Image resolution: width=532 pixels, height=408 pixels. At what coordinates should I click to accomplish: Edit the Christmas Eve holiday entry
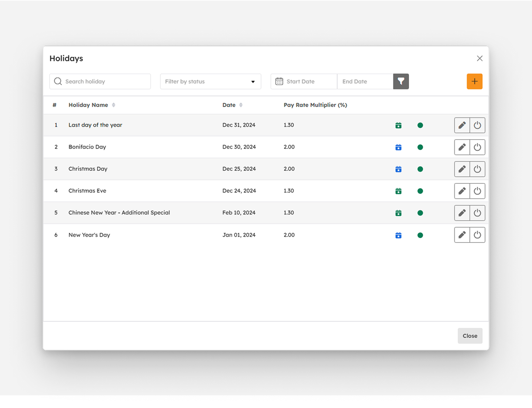(462, 191)
